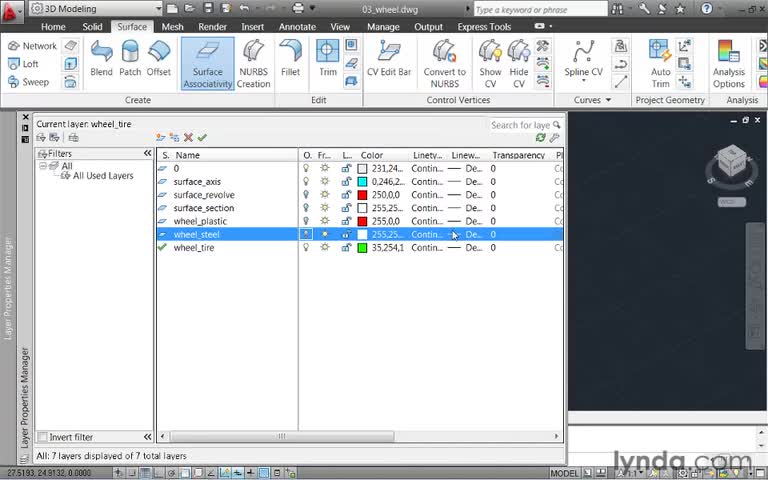
Task: Toggle on/off bulb for layer 0
Action: pos(306,168)
